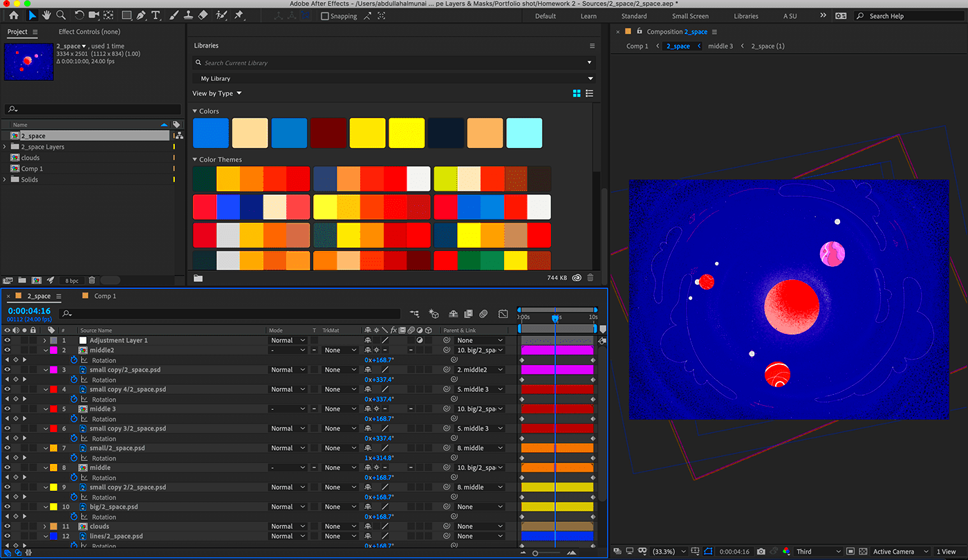Select the dark blue color swatch in Libraries
Image resolution: width=968 pixels, height=560 pixels.
(445, 133)
